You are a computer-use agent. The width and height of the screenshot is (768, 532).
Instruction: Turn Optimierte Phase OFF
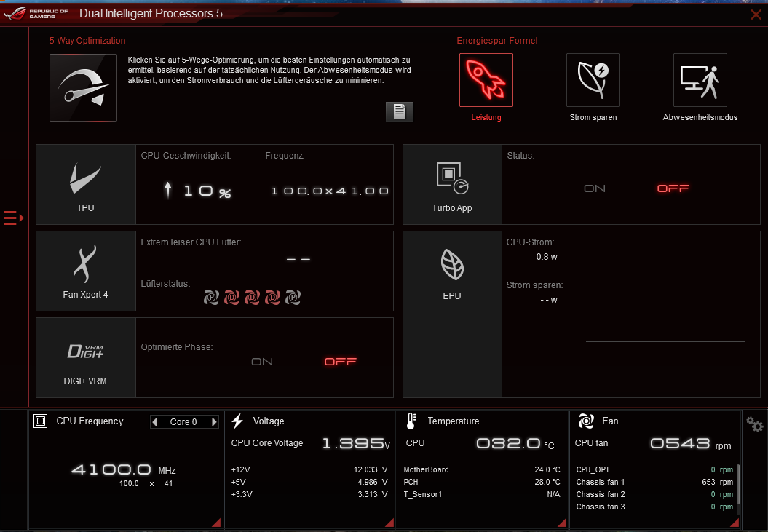click(x=341, y=362)
